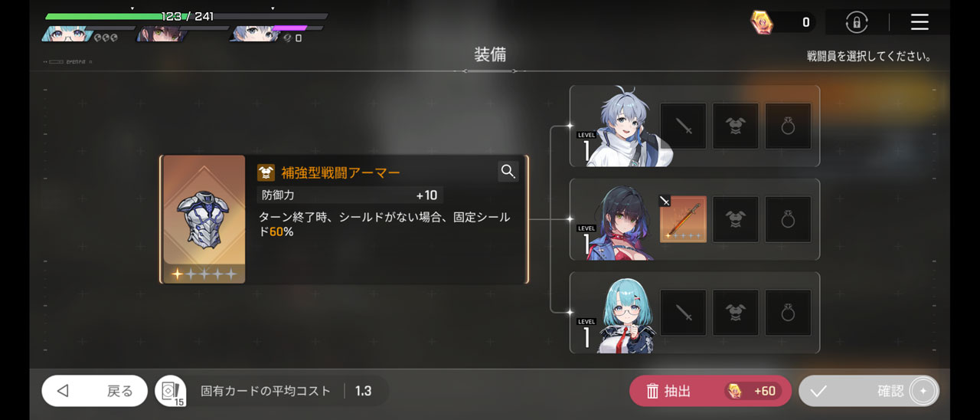
Task: Click the magnifier icon on armor card
Action: click(x=508, y=172)
